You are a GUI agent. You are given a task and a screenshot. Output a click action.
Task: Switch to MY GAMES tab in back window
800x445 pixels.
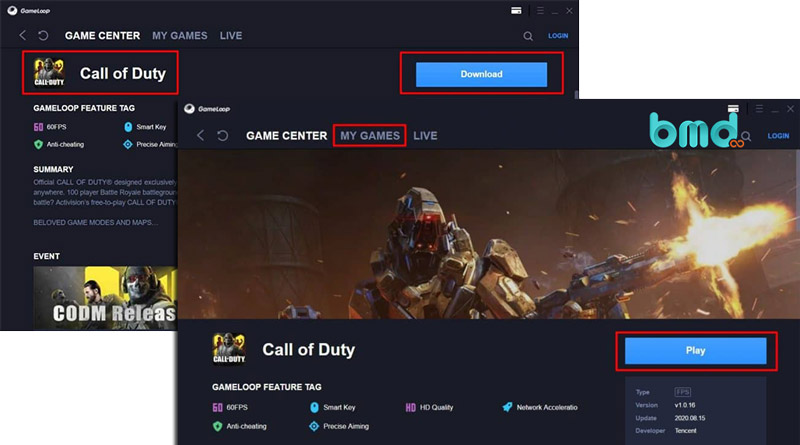click(180, 36)
